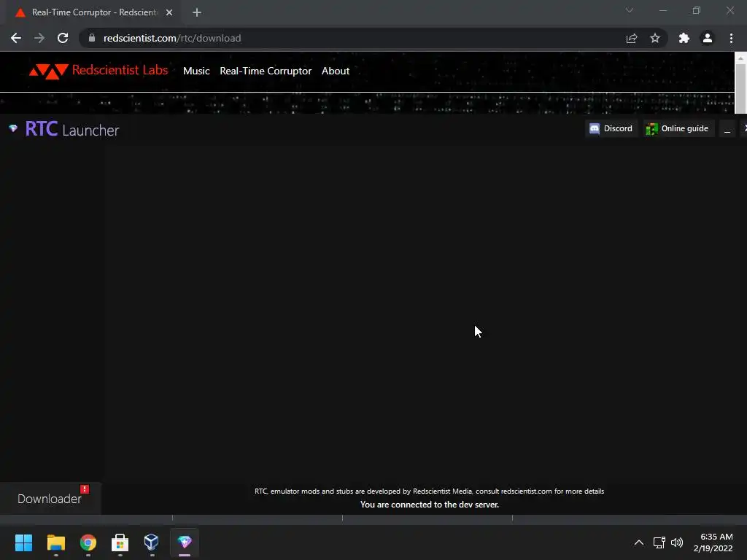
Task: Expand the tab search chevron
Action: 630,10
